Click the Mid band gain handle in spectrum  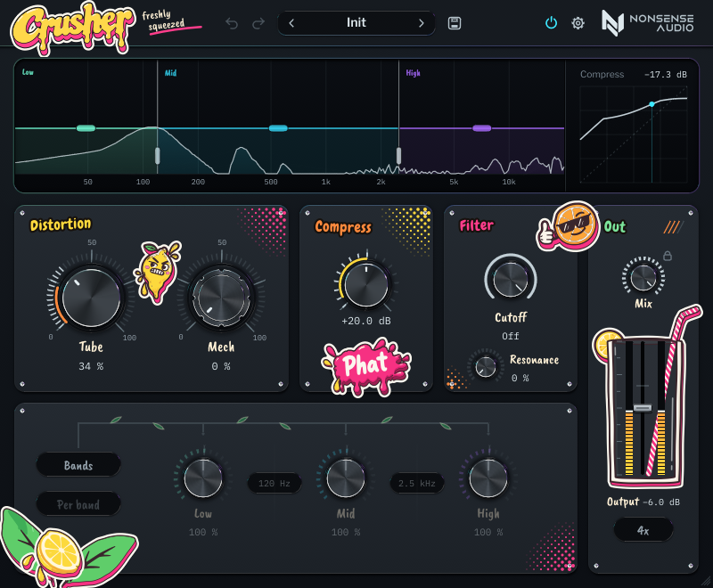pos(278,128)
